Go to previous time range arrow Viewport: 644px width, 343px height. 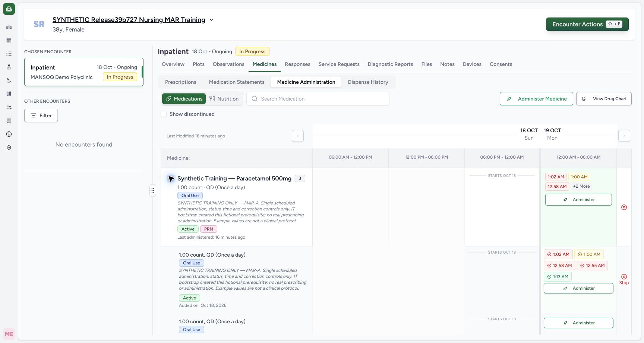point(298,136)
